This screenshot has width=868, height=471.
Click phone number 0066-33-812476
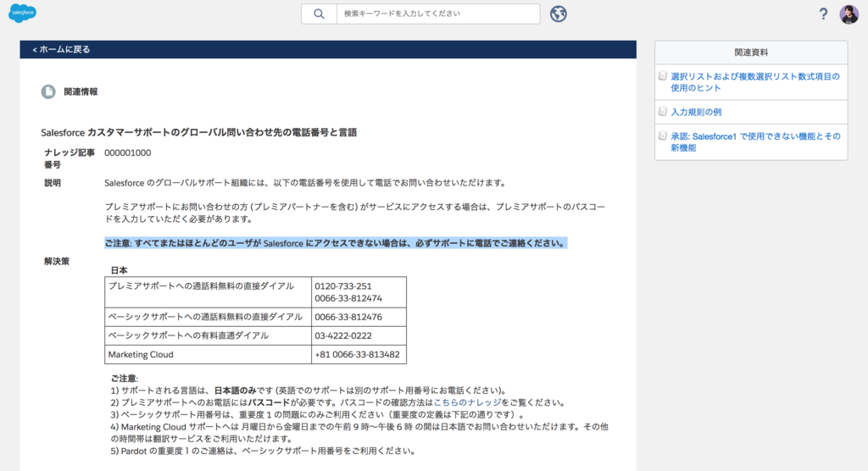[x=348, y=317]
